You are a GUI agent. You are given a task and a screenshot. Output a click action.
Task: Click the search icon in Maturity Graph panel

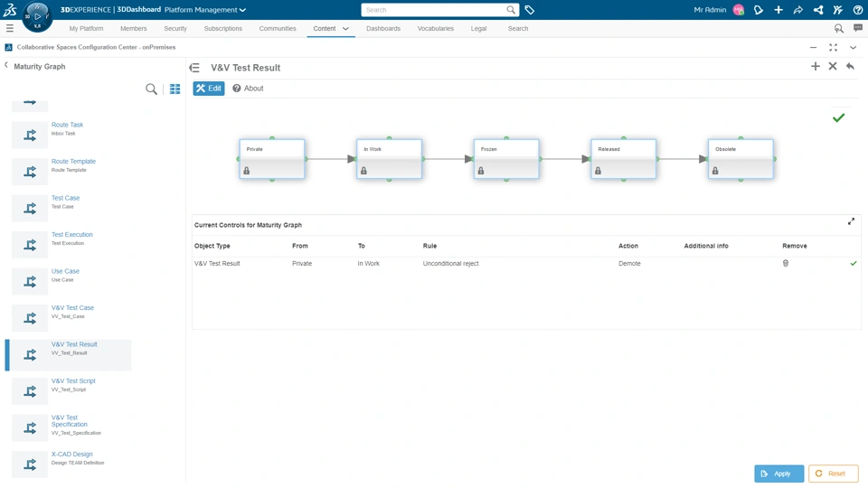coord(151,89)
